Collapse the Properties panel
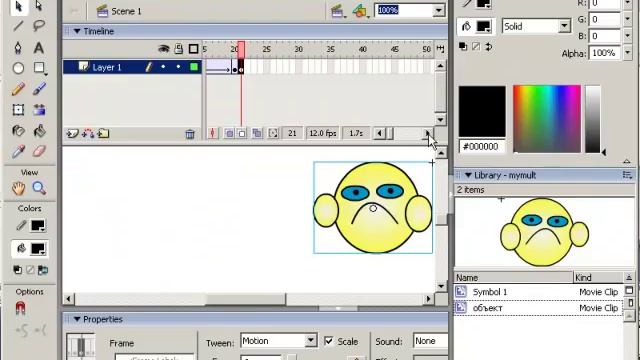 (77, 319)
